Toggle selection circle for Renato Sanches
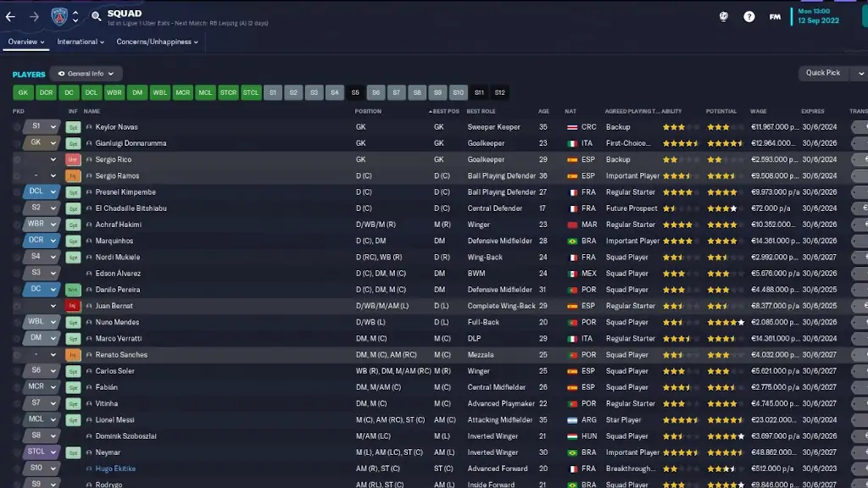This screenshot has width=868, height=488. tap(17, 355)
